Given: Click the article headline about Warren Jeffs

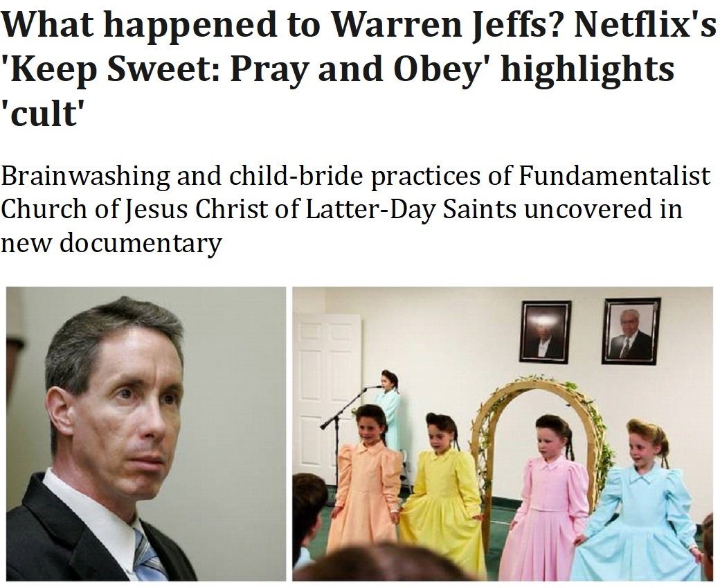Looking at the screenshot, I should [358, 69].
